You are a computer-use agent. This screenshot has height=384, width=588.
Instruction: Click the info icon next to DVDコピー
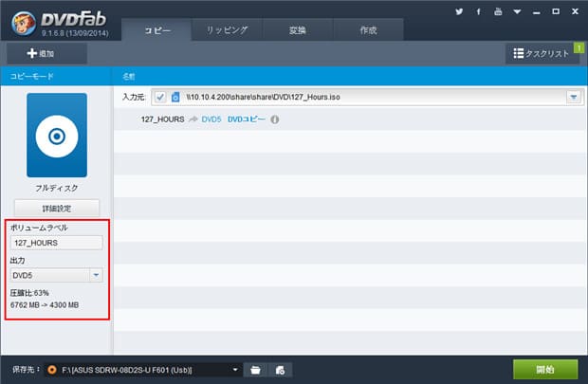click(x=275, y=119)
